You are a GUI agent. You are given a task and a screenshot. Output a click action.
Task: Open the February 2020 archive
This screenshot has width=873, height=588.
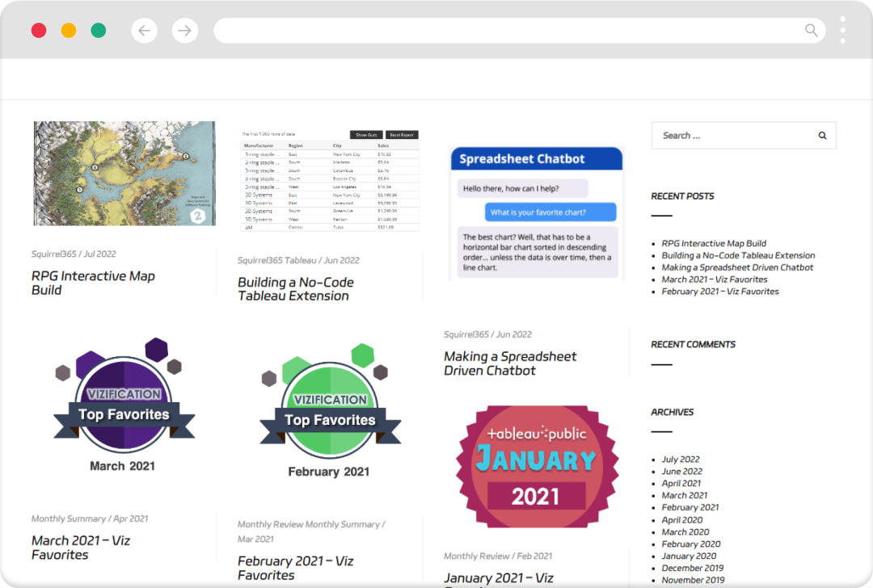691,544
